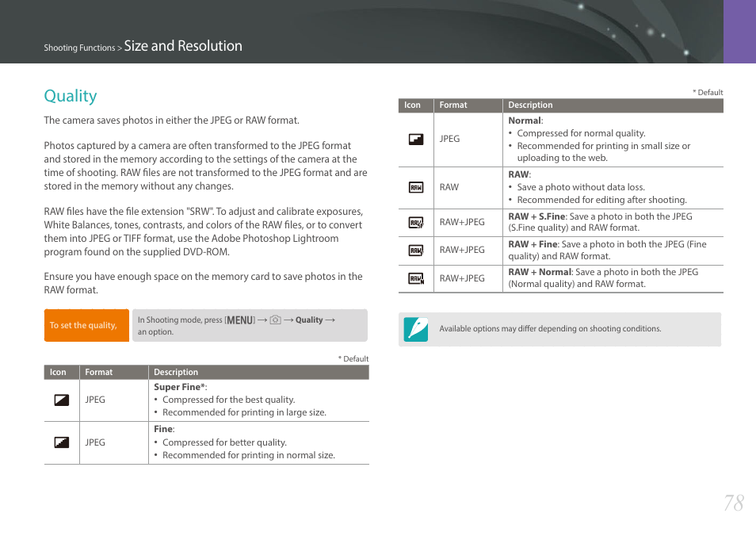Click the Shooting Functions breadcrumb
The height and width of the screenshot is (536, 756).
pos(79,48)
